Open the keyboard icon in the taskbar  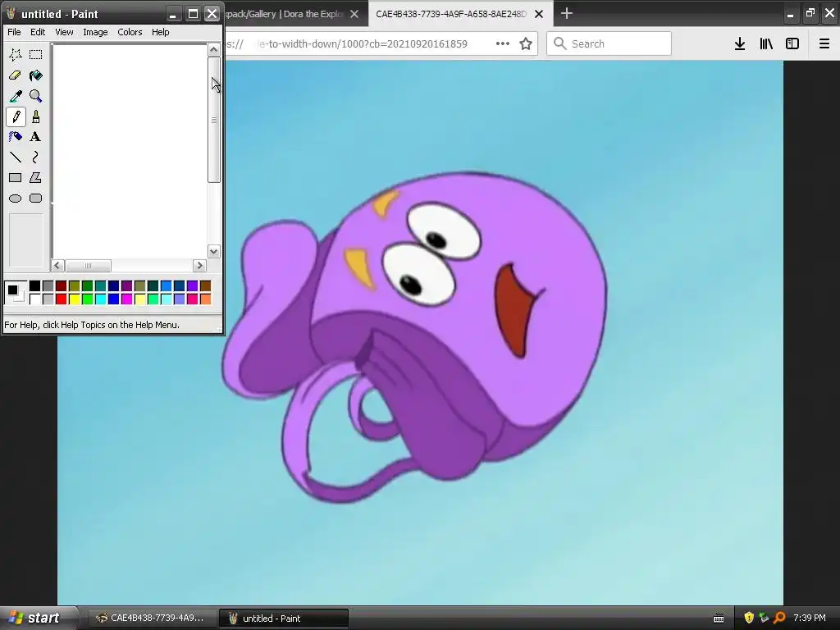[x=719, y=619]
